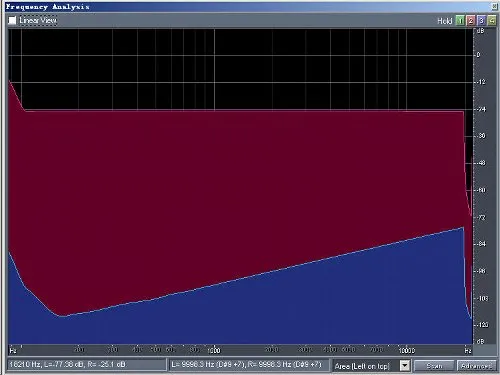This screenshot has height=375, width=500.
Task: Click the 1000 Hz label on frequency axis
Action: (214, 350)
